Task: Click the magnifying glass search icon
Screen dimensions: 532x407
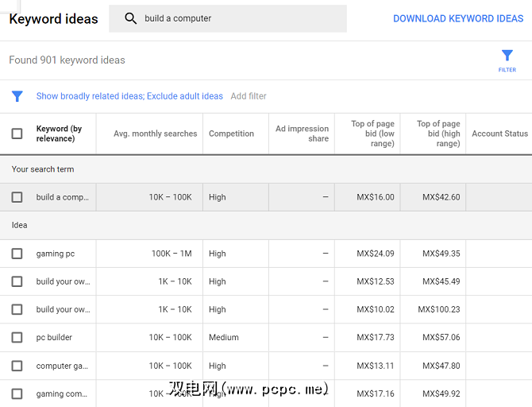Action: [131, 18]
